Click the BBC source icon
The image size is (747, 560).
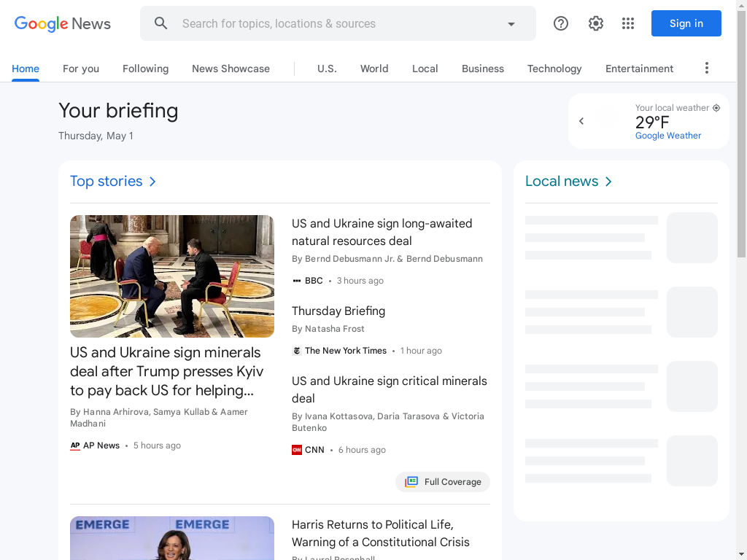click(297, 281)
